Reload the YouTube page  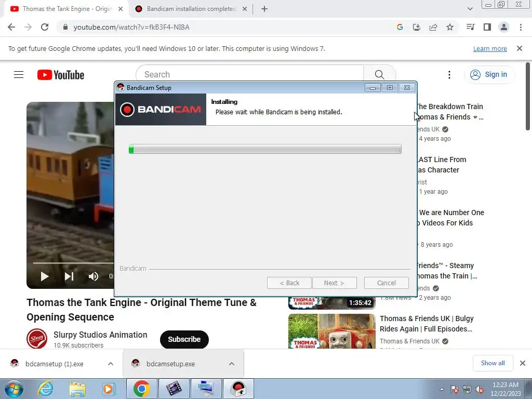45,27
